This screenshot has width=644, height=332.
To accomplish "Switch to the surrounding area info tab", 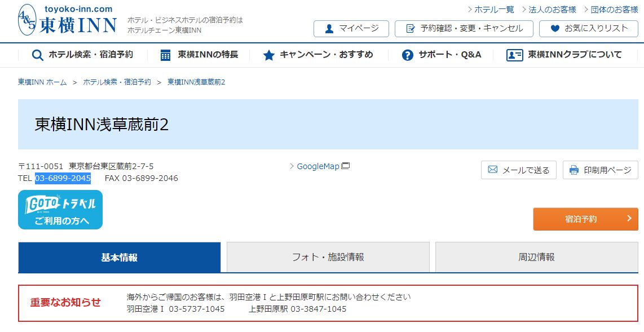I will tap(536, 257).
